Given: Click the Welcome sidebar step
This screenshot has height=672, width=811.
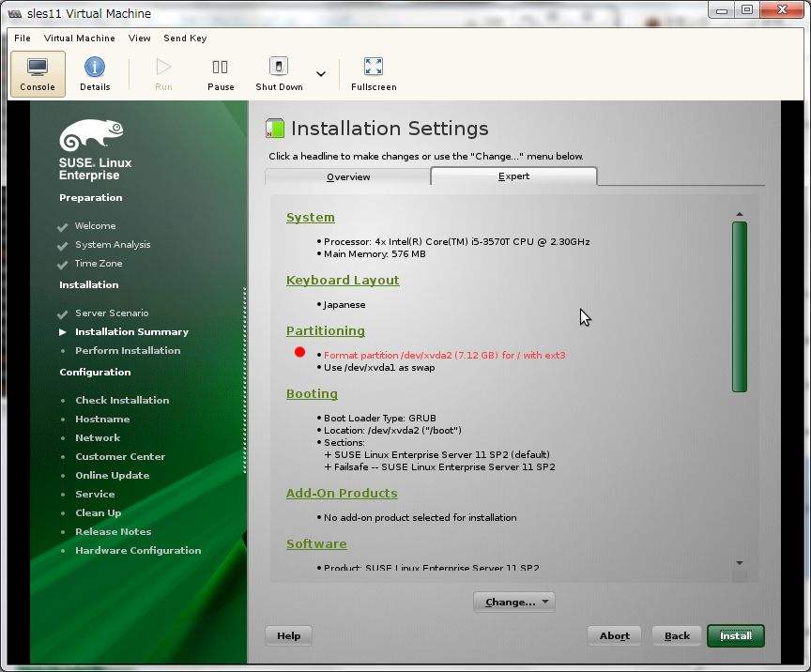Looking at the screenshot, I should click(x=95, y=226).
